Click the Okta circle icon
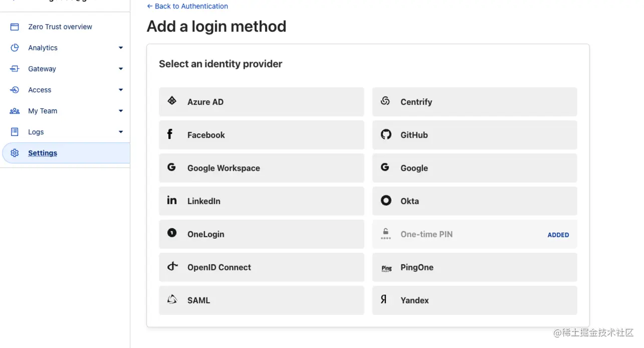 (385, 201)
